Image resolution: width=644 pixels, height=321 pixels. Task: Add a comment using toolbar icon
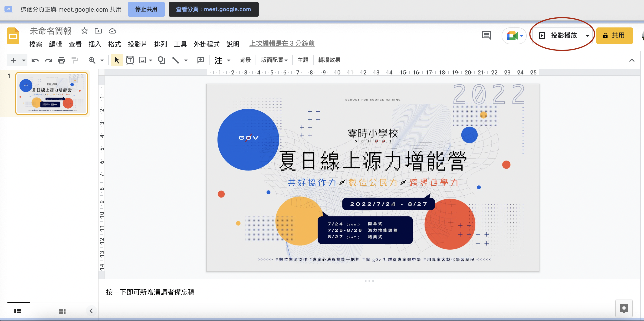[x=201, y=60]
